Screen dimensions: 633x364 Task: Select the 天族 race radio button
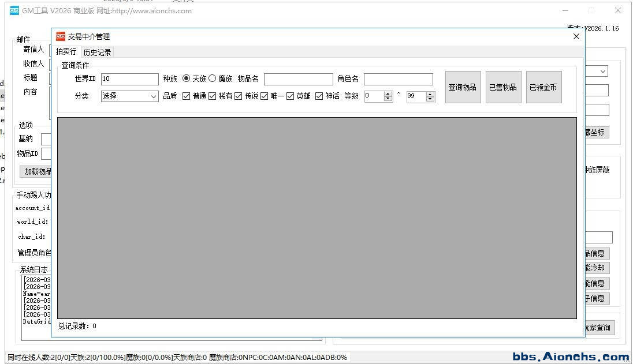point(186,78)
